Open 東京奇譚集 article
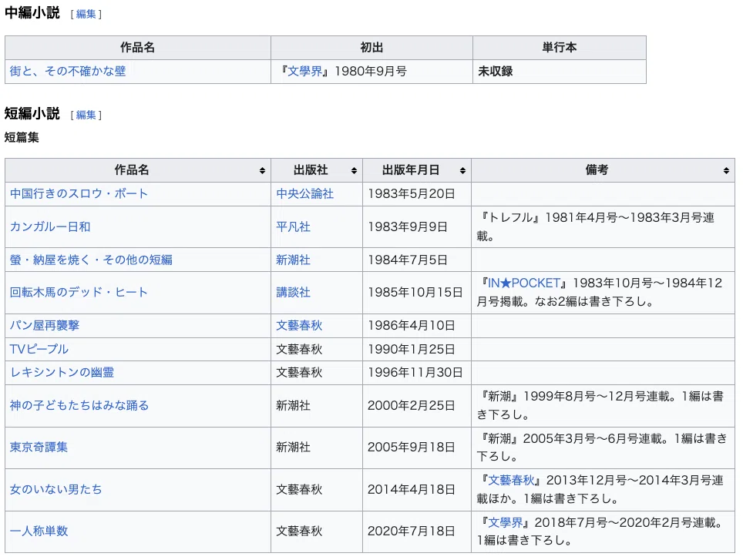Image resolution: width=743 pixels, height=560 pixels. tap(39, 448)
